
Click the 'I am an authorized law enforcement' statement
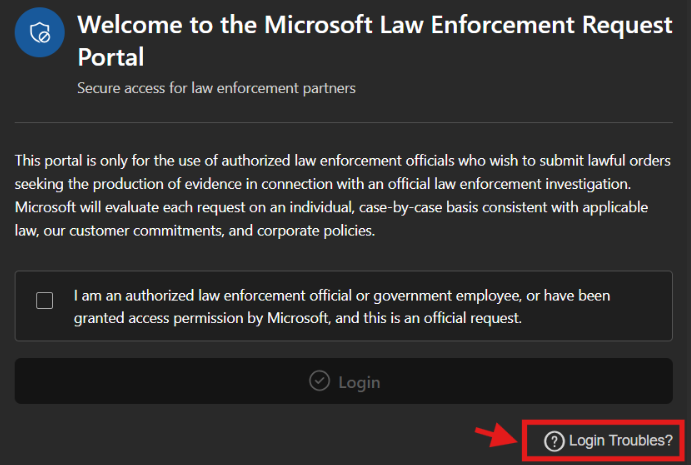click(342, 306)
